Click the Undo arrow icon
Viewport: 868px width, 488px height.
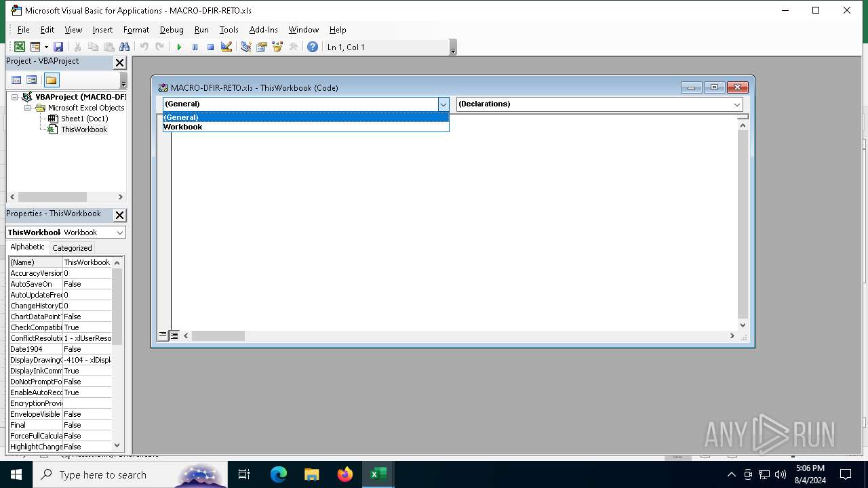click(144, 47)
